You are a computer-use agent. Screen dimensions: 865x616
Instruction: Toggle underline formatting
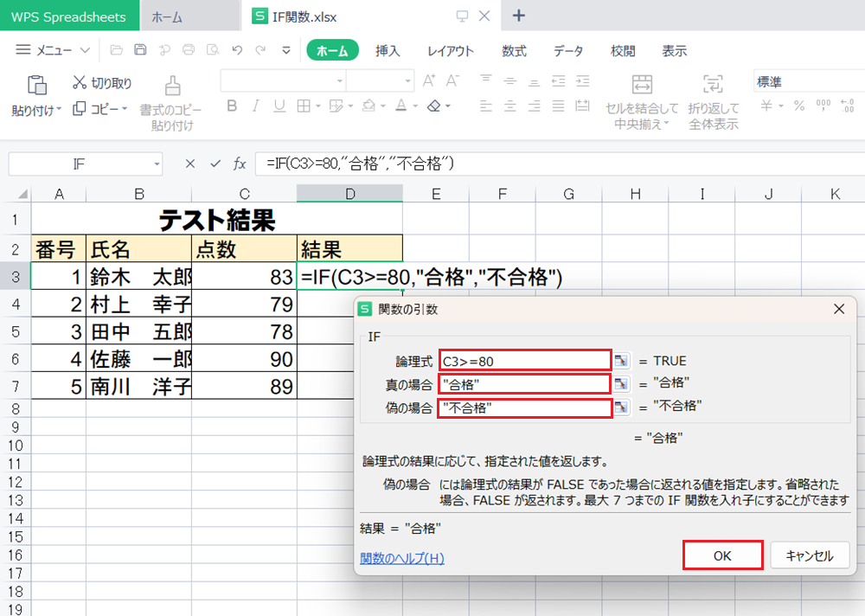(x=279, y=106)
